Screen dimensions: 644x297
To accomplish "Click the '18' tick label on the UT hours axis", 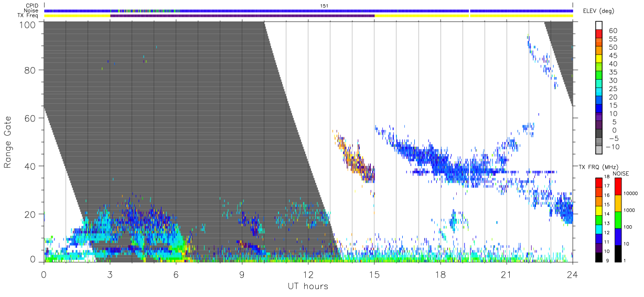I will coord(441,274).
